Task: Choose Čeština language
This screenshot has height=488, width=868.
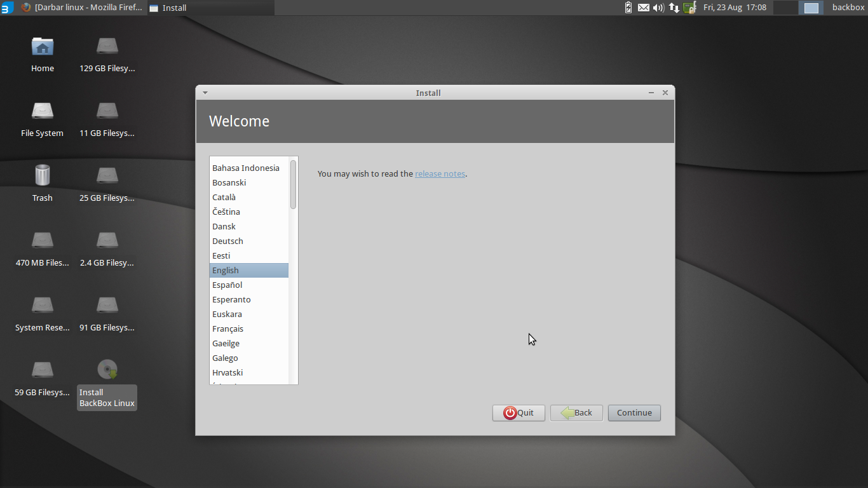Action: (x=249, y=212)
